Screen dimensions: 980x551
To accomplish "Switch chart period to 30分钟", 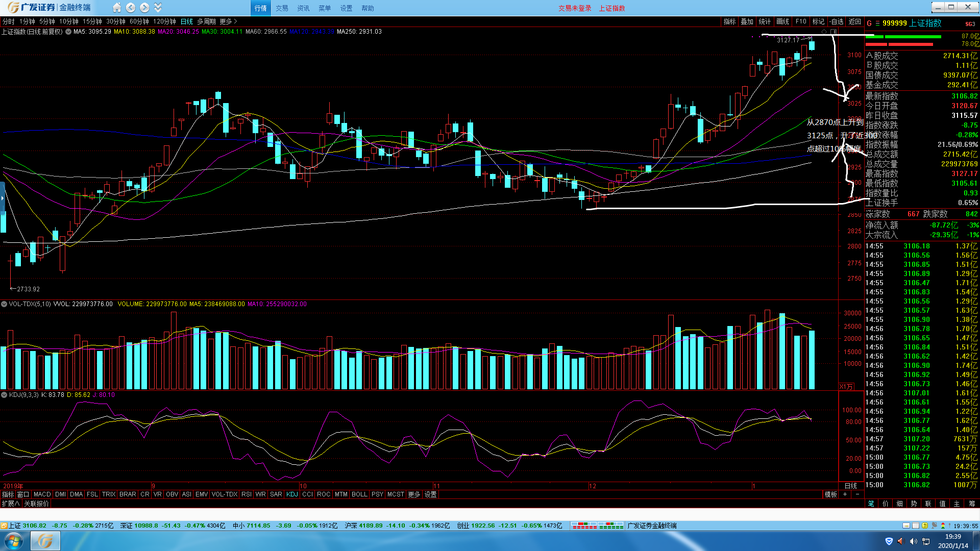I will click(116, 21).
